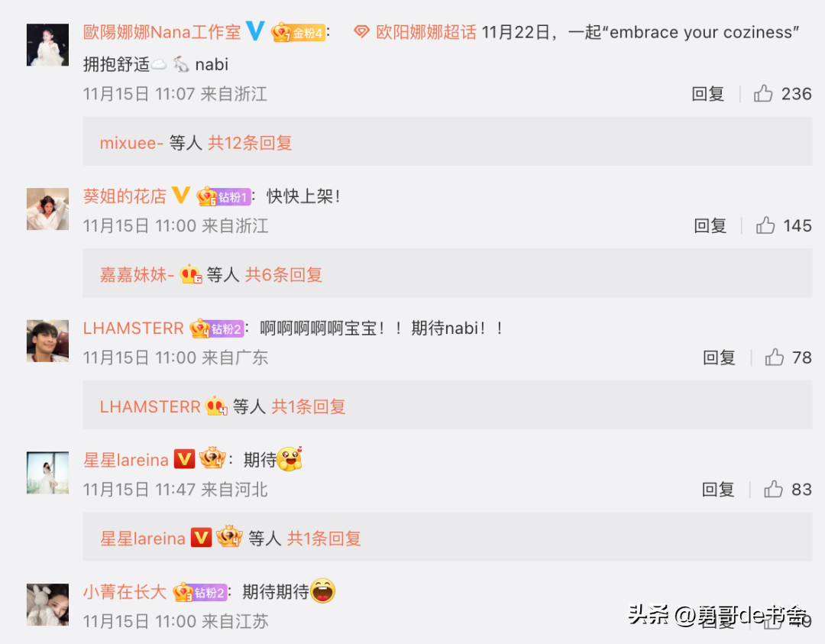
Task: Open 星星lareina profile avatar
Action: [x=48, y=472]
